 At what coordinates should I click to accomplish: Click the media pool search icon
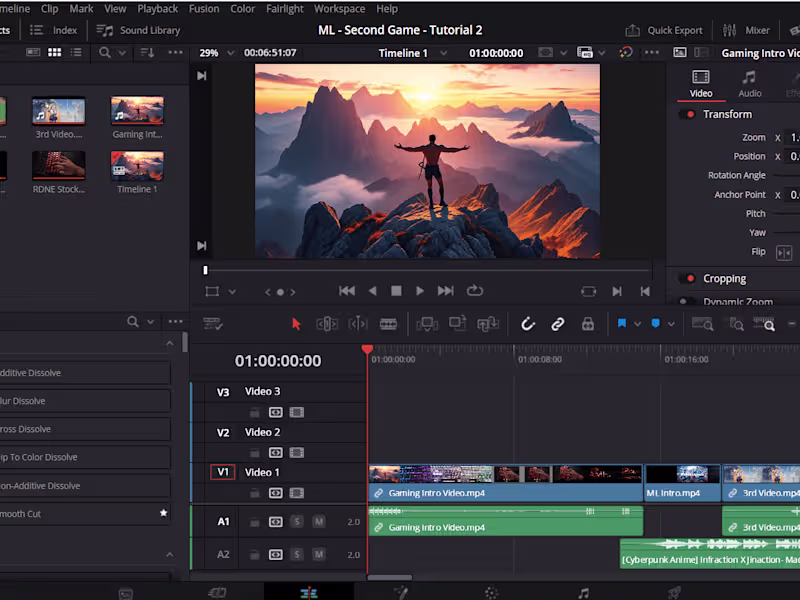tap(104, 52)
